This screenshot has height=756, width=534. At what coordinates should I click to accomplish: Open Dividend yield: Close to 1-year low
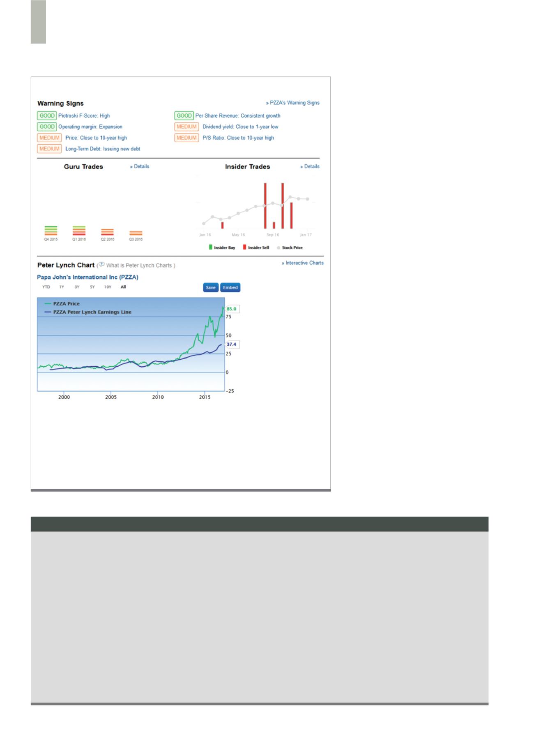tap(240, 127)
